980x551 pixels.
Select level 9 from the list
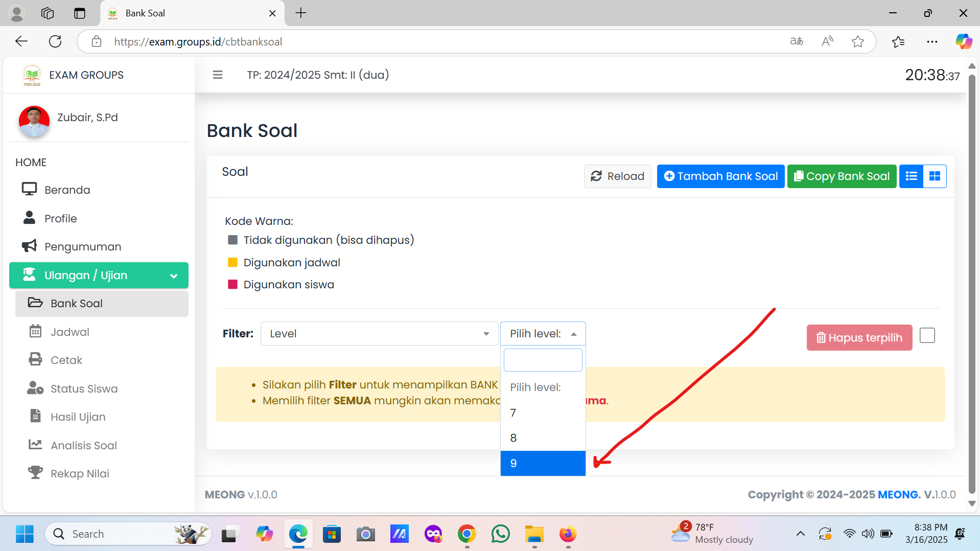tap(543, 463)
